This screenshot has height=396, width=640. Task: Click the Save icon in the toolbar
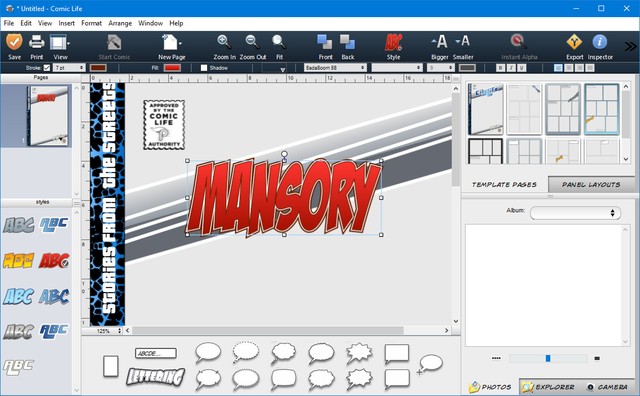14,42
